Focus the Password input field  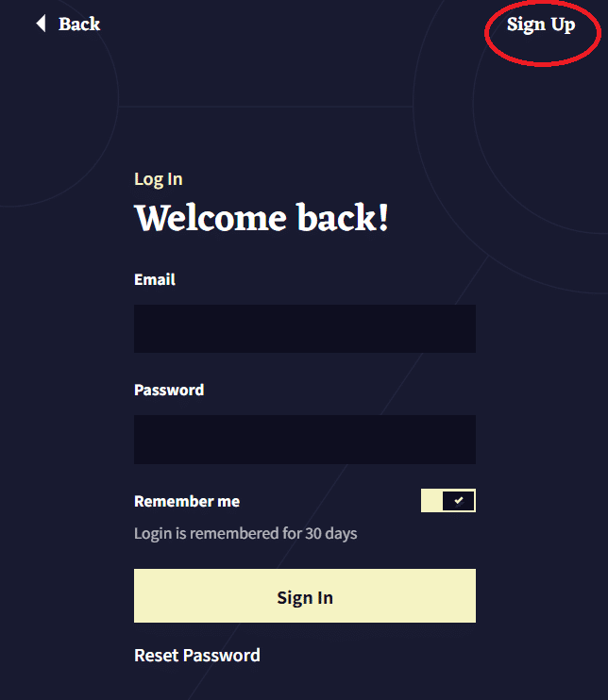pyautogui.click(x=305, y=440)
